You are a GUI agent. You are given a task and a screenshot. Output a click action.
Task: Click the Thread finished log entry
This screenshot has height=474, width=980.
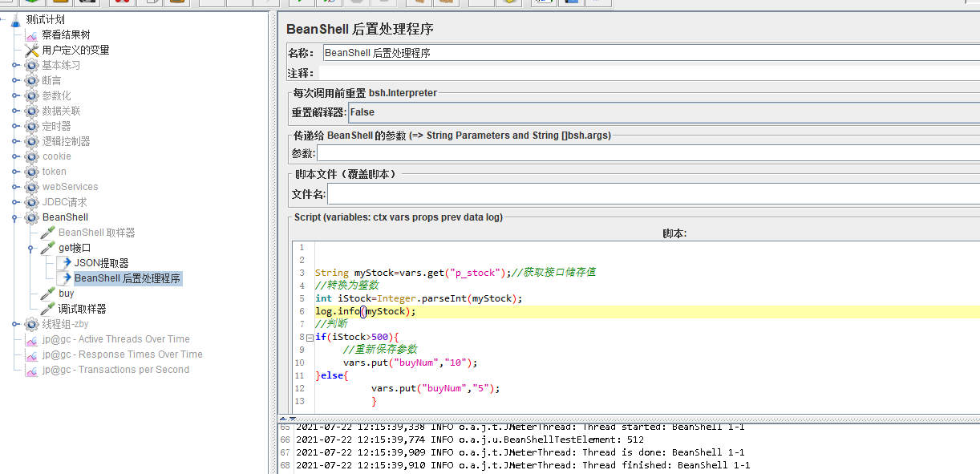click(523, 465)
